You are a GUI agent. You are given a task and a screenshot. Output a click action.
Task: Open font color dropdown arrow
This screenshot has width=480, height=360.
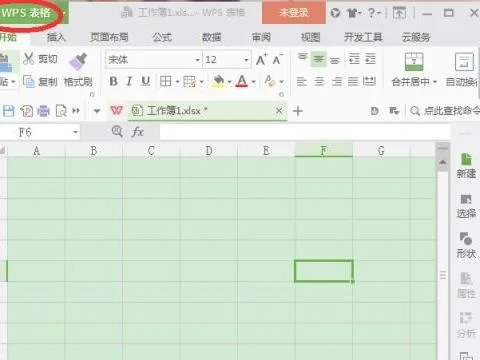coord(254,82)
